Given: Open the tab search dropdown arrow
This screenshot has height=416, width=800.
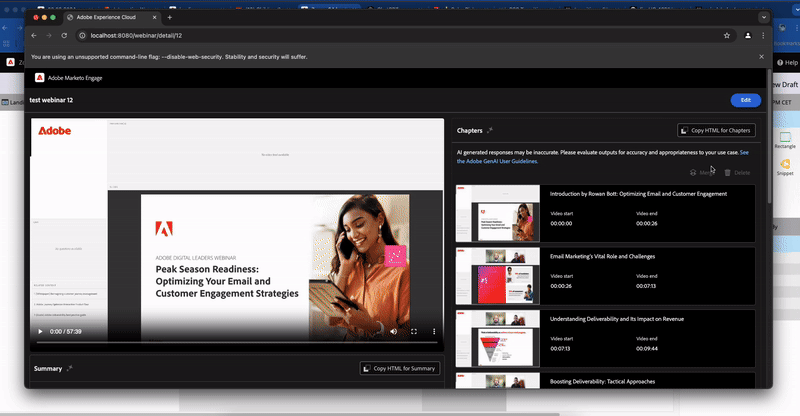Looking at the screenshot, I should click(x=764, y=17).
